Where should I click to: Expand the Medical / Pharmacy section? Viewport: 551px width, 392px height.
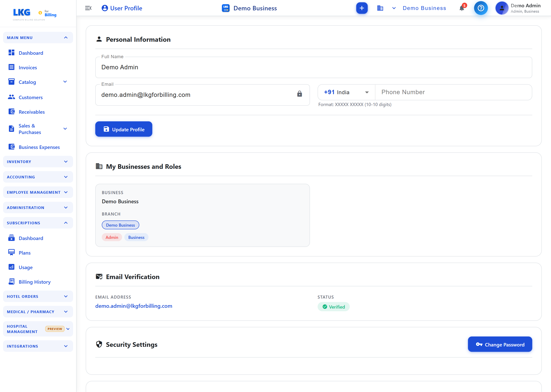[x=38, y=312]
